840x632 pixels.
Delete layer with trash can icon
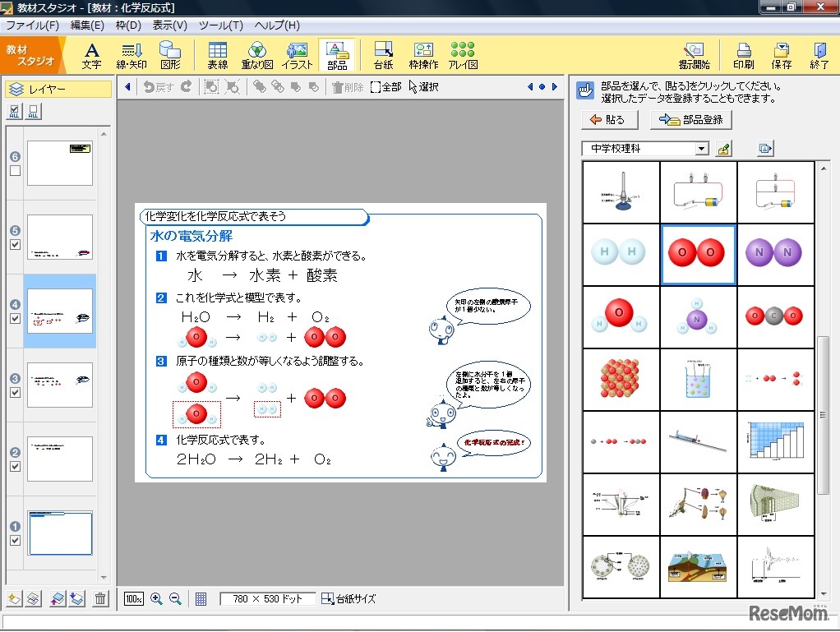(x=100, y=599)
